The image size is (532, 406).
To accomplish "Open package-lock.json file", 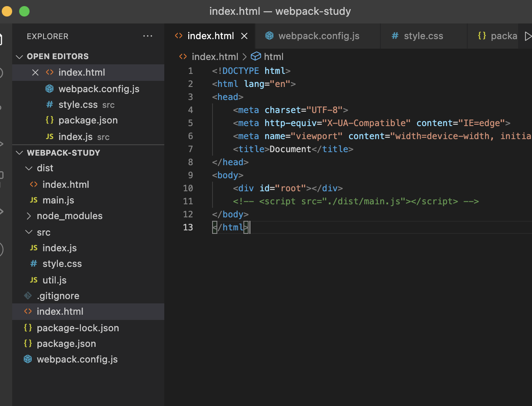I will 88,328.
